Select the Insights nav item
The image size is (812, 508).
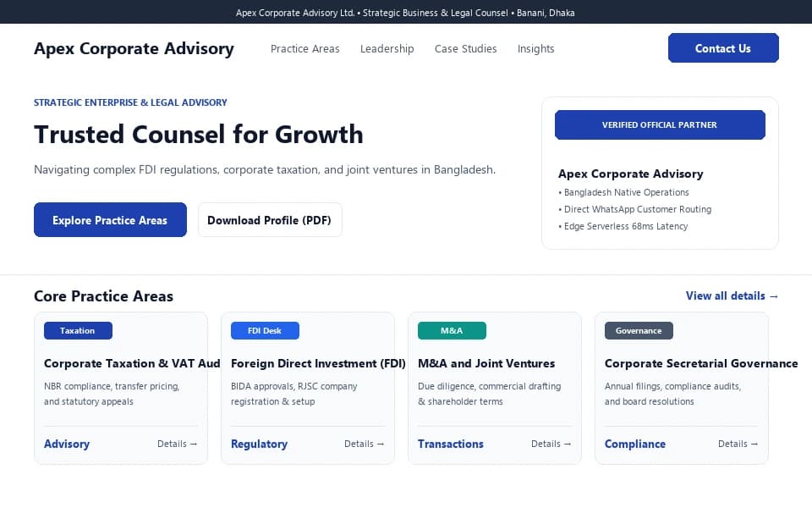[x=535, y=49]
